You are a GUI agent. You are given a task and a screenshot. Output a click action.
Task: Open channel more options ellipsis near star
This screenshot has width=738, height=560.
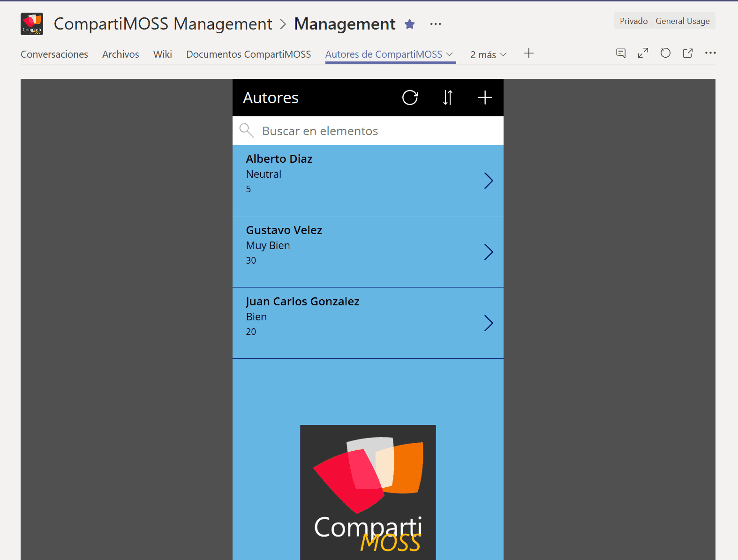pyautogui.click(x=436, y=24)
